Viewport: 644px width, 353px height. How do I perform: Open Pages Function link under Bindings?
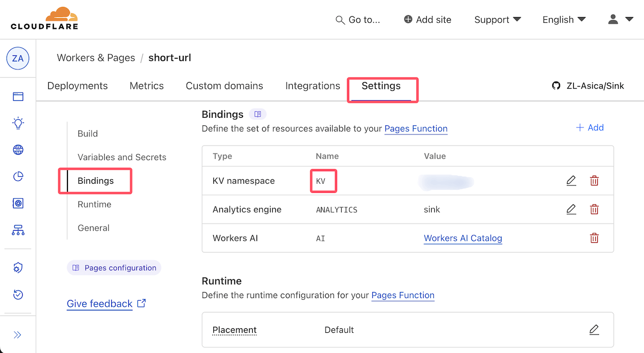click(x=416, y=128)
